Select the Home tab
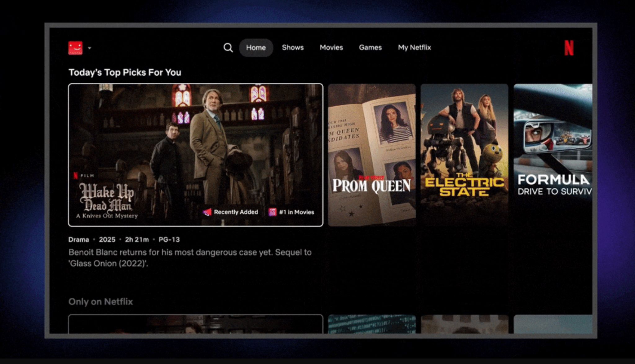Image resolution: width=635 pixels, height=364 pixels. [256, 47]
